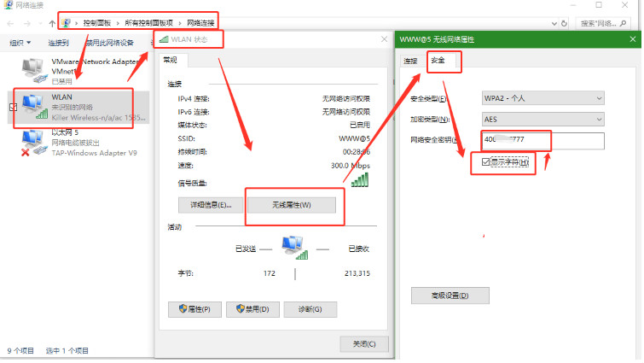Switch to the 连接 tab
644x363 pixels.
[x=410, y=61]
